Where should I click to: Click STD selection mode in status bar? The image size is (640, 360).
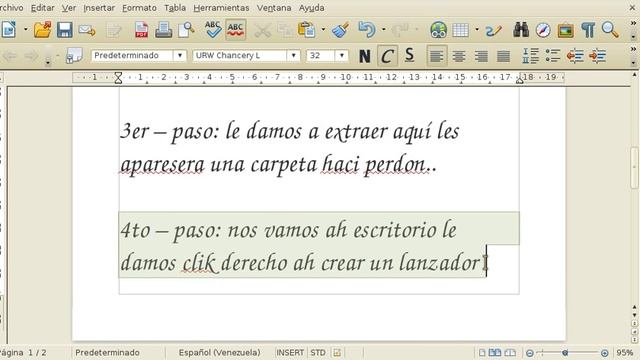point(318,352)
